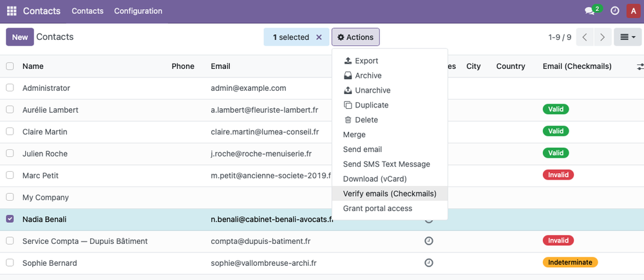This screenshot has width=644, height=280.
Task: Sort by Email (Checkmails) column header
Action: point(577,66)
